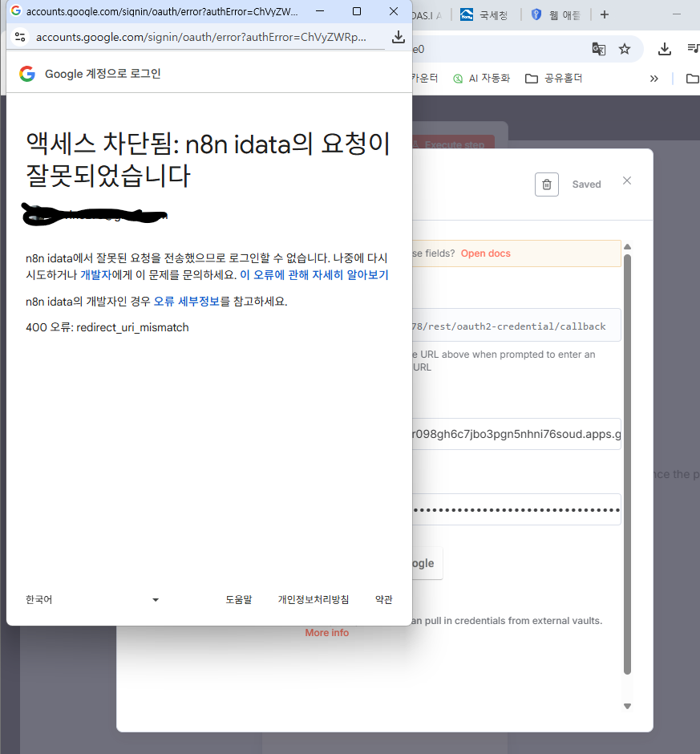This screenshot has height=754, width=700.
Task: Click the Client ID input field
Action: [517, 434]
